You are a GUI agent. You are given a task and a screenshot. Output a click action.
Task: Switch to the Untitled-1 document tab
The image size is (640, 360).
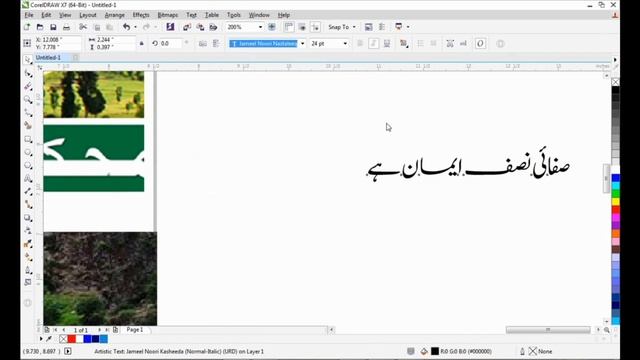pos(48,58)
